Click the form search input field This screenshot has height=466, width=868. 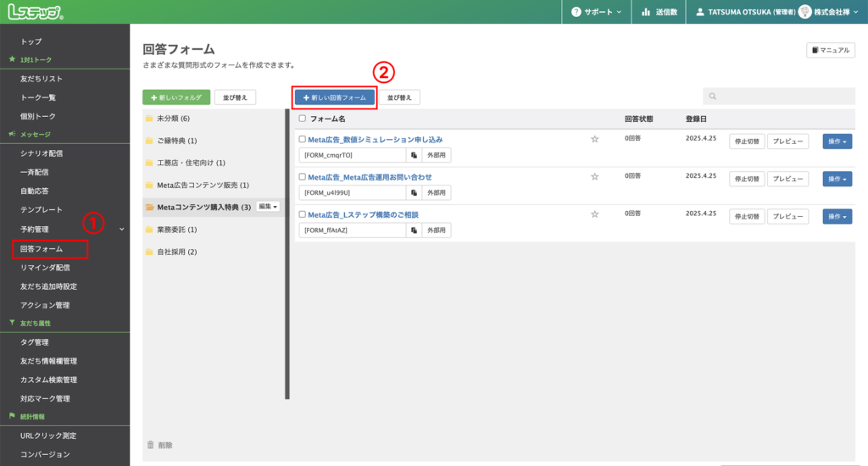[778, 97]
